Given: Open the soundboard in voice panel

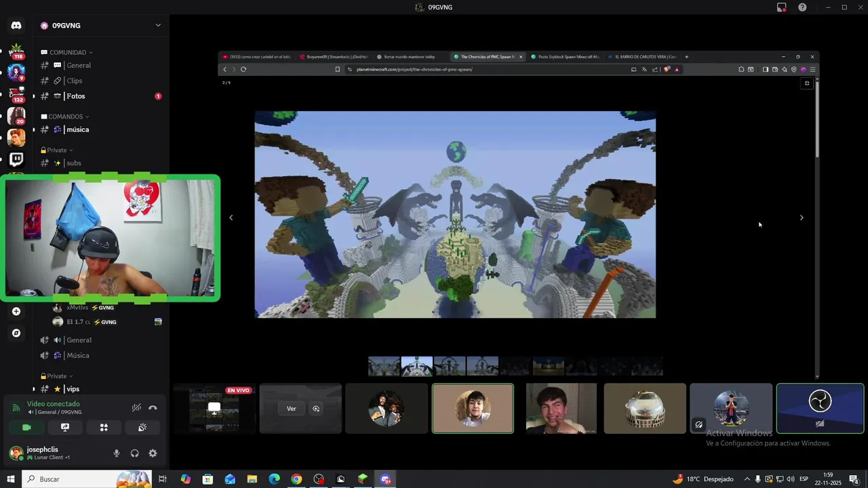Looking at the screenshot, I should point(142,428).
